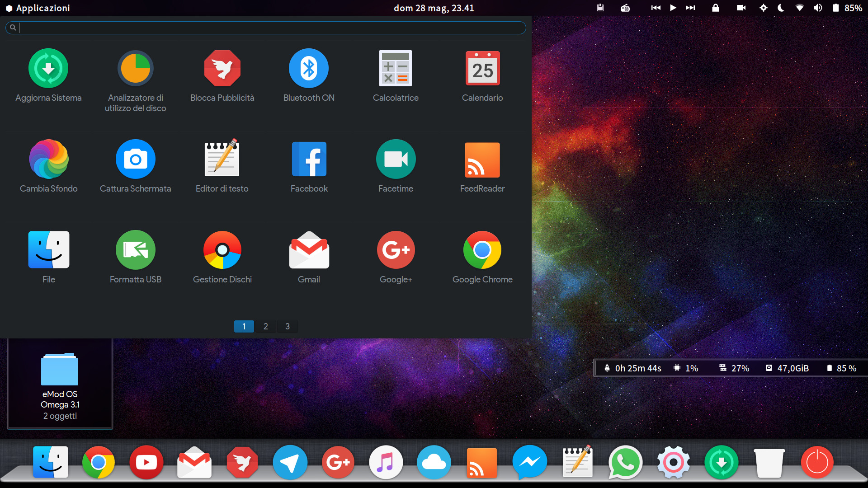Click the CPU 1% usage readout
Image resolution: width=868 pixels, height=488 pixels.
[686, 368]
